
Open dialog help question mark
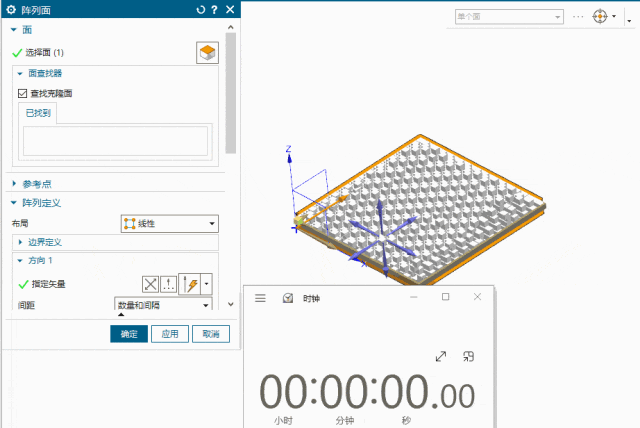coord(214,10)
